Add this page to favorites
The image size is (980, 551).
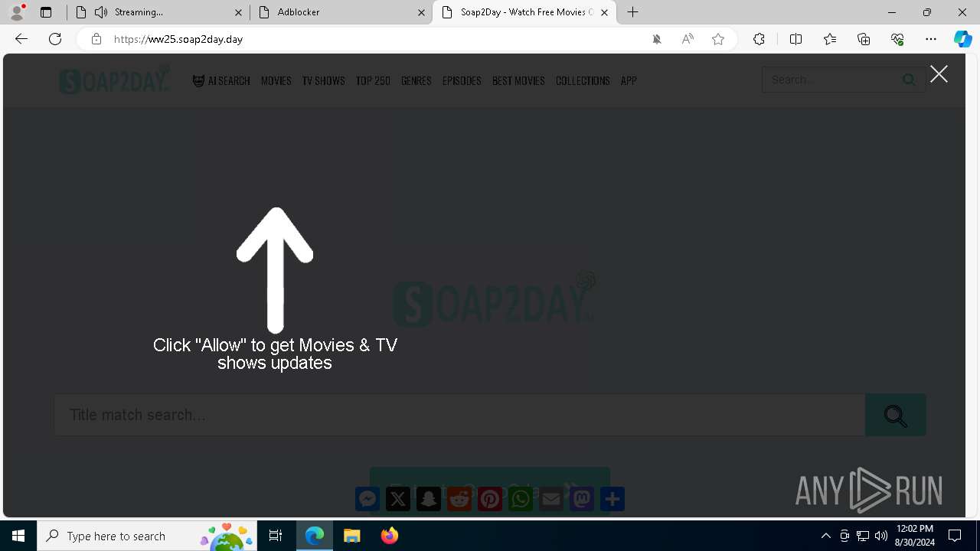pyautogui.click(x=718, y=39)
